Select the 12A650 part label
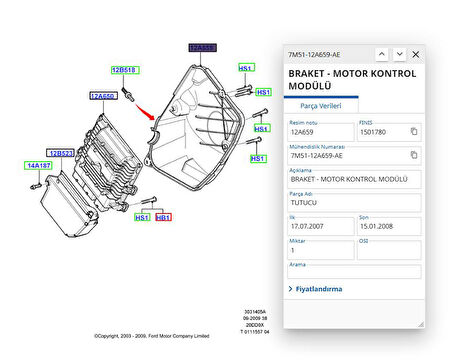The width and height of the screenshot is (452, 362). pos(103,96)
